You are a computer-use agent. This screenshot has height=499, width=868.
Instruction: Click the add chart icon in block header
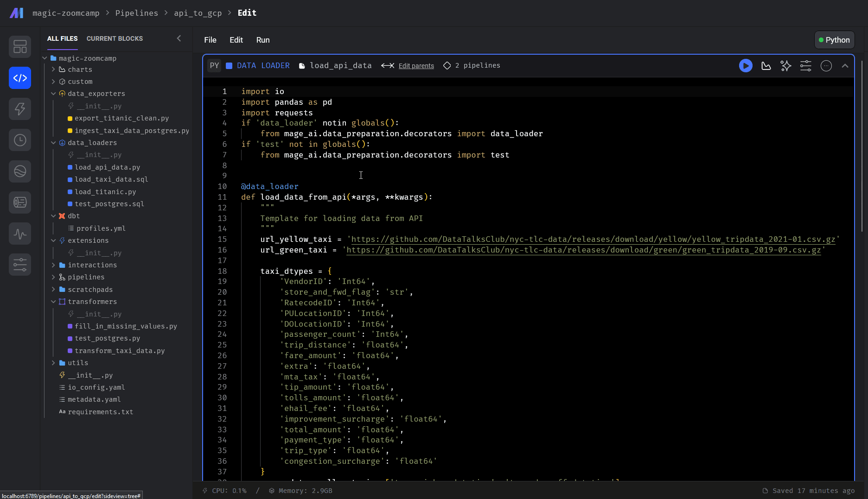pos(766,66)
